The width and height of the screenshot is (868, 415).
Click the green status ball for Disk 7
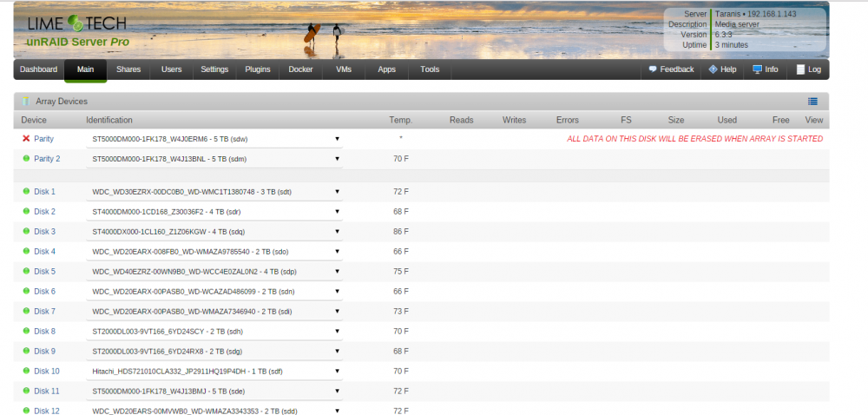26,311
